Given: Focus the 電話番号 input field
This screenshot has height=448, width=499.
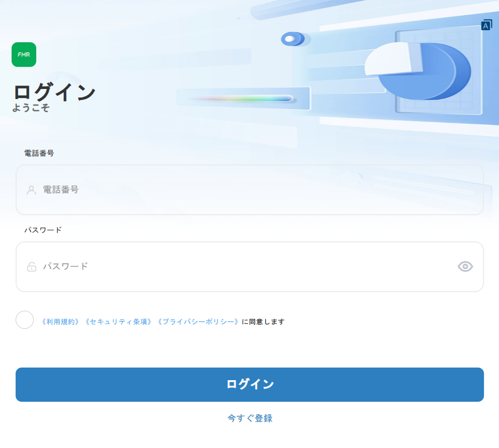Looking at the screenshot, I should click(252, 190).
